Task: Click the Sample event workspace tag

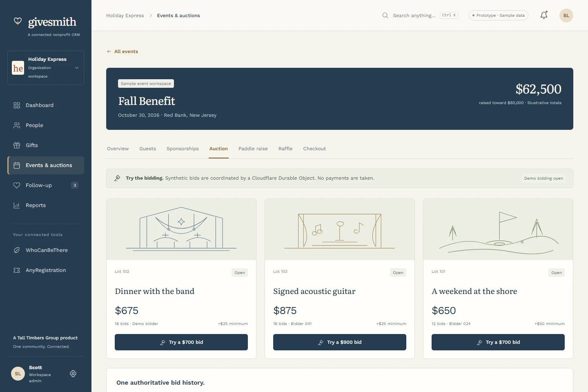Action: tap(146, 84)
